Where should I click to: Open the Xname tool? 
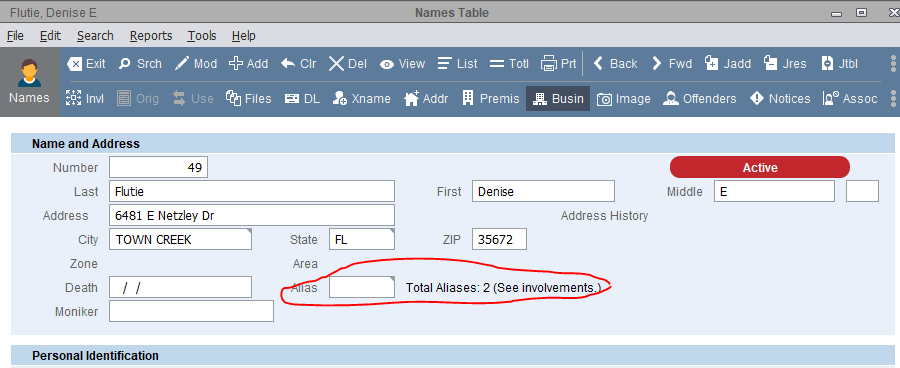(x=362, y=99)
